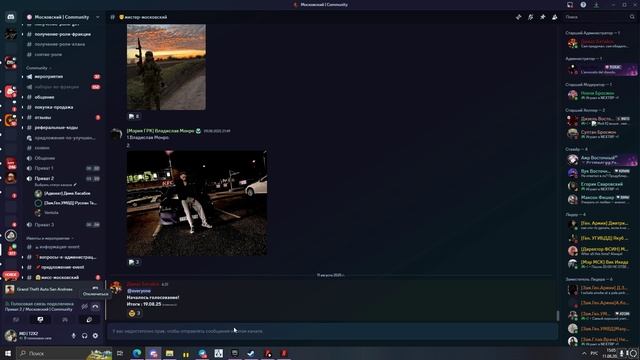Image resolution: width=640 pixels, height=360 pixels.
Task: Toggle microphone mute
Action: [x=74, y=336]
